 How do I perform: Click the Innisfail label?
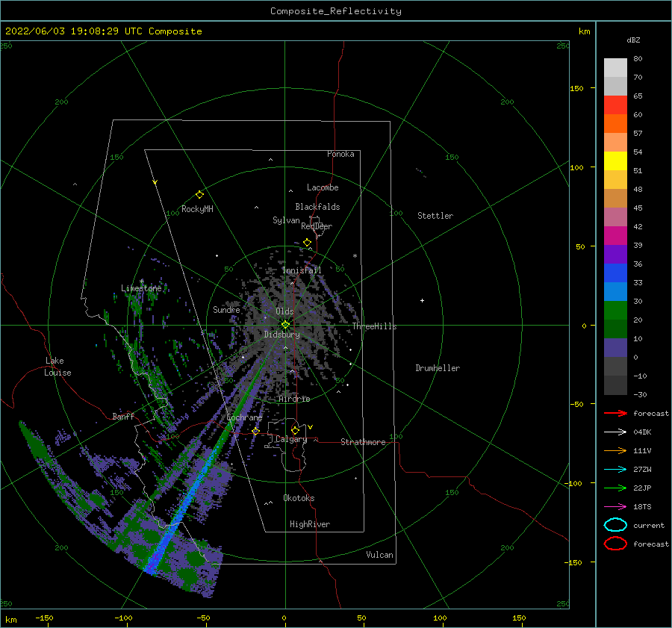(302, 270)
